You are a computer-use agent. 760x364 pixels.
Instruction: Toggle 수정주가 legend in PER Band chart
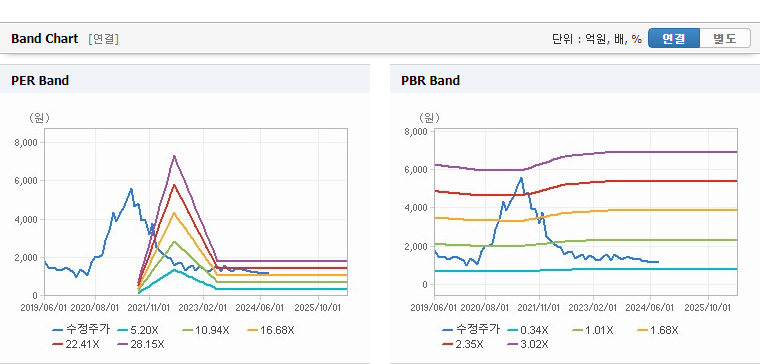(81, 330)
